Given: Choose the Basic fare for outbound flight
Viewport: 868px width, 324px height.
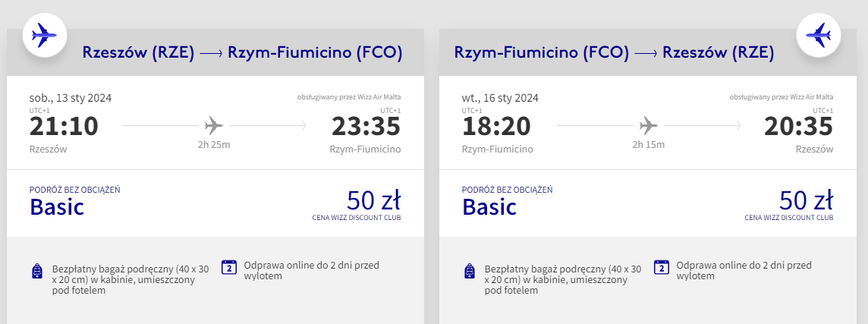Looking at the screenshot, I should pos(57,206).
